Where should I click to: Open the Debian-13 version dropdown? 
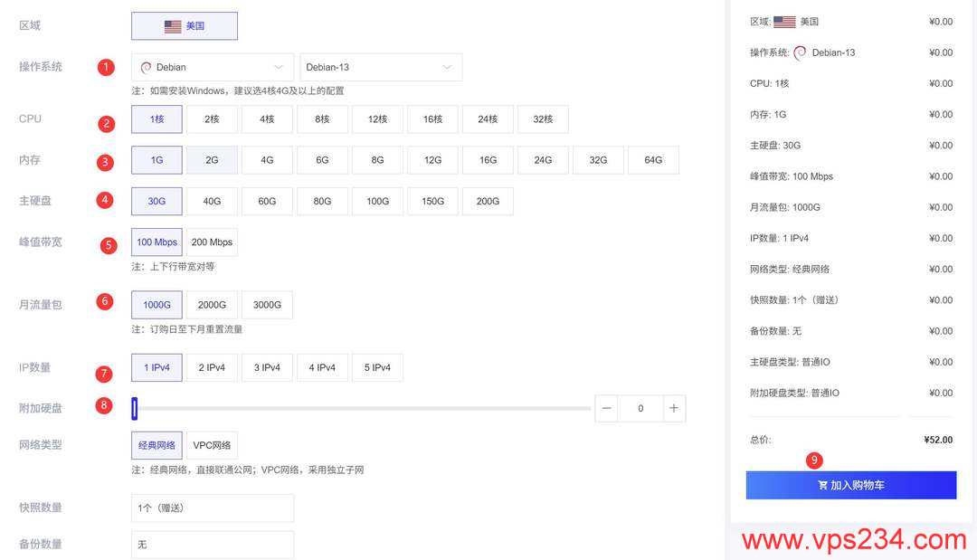380,67
